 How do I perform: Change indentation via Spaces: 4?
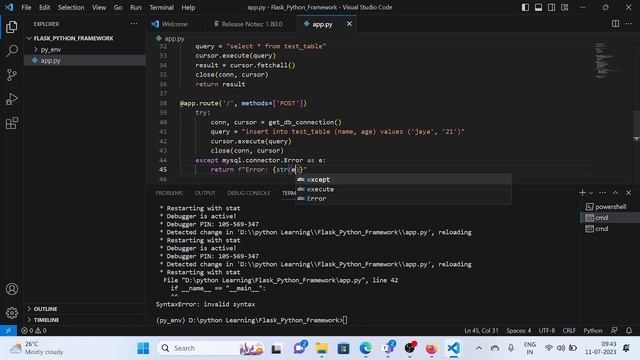click(x=518, y=330)
